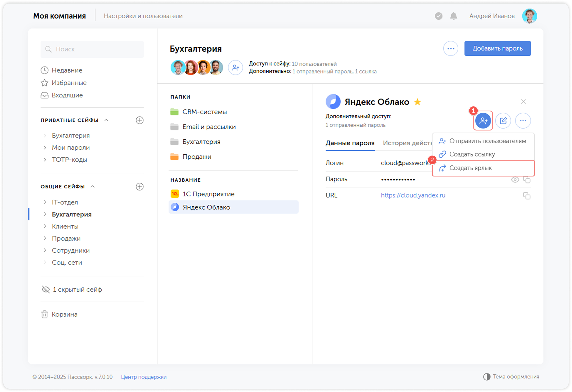Add a new private vault plus icon
The height and width of the screenshot is (392, 572).
(x=139, y=120)
